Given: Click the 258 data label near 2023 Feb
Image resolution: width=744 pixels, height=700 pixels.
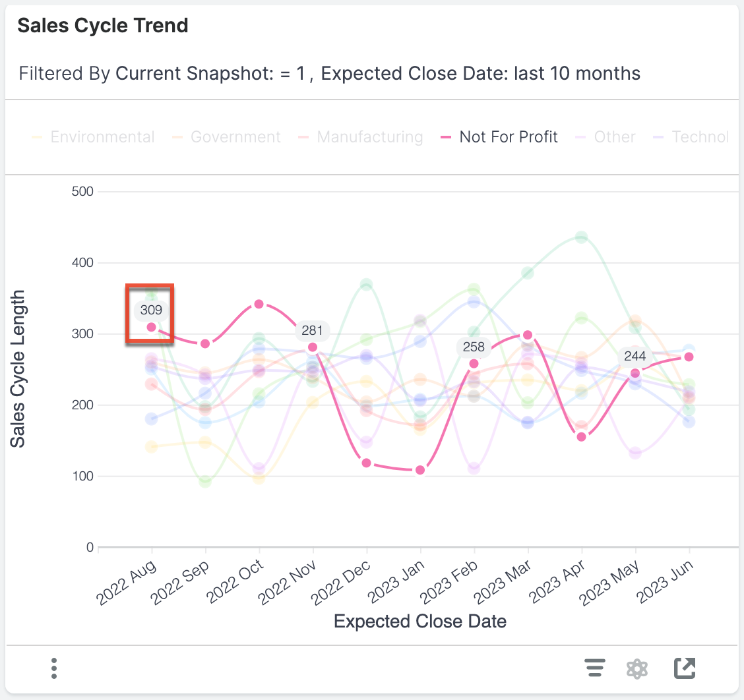Looking at the screenshot, I should coord(474,347).
